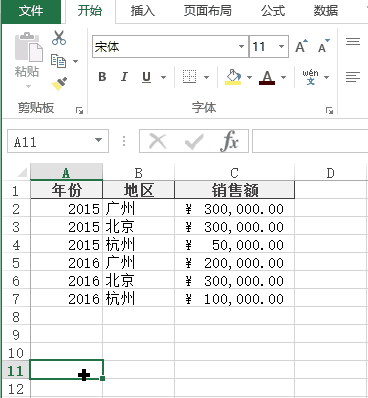Click the Paste clipboard icon

click(x=29, y=47)
